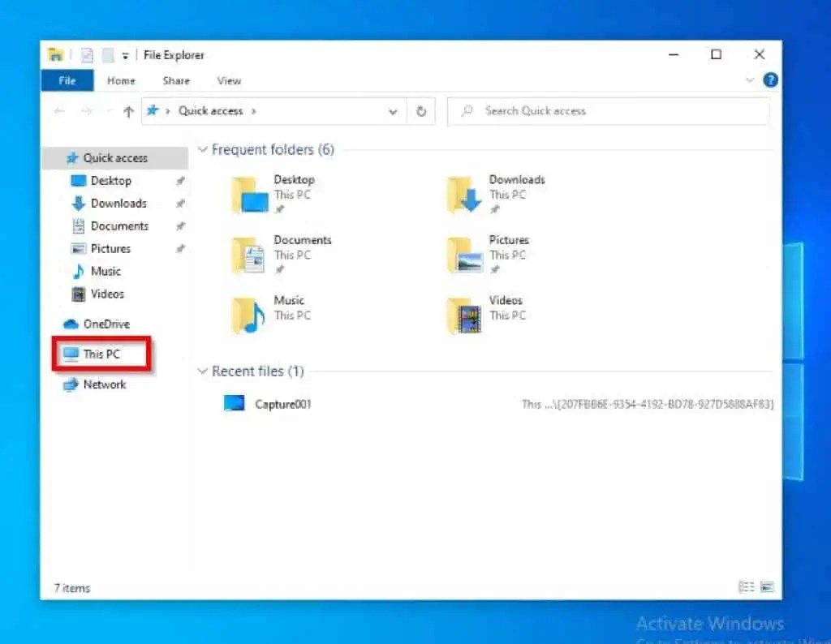Collapse the Recent files section
Screen dimensions: 831x644
click(x=202, y=371)
